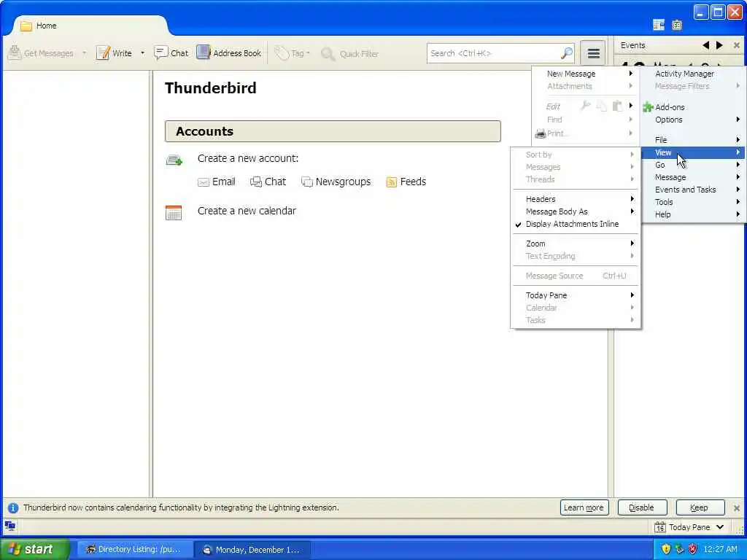This screenshot has height=560, width=747.
Task: Expand the Message Body As submenu
Action: (576, 211)
